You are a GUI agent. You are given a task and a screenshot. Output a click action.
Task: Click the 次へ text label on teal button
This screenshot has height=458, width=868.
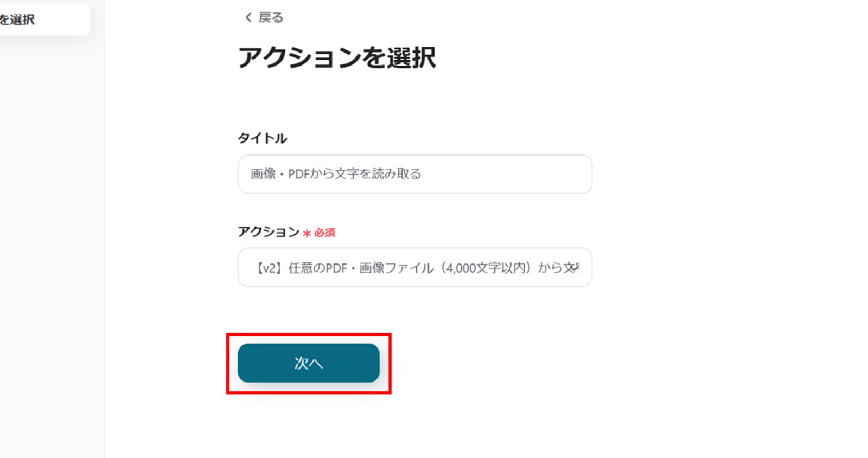(x=308, y=363)
